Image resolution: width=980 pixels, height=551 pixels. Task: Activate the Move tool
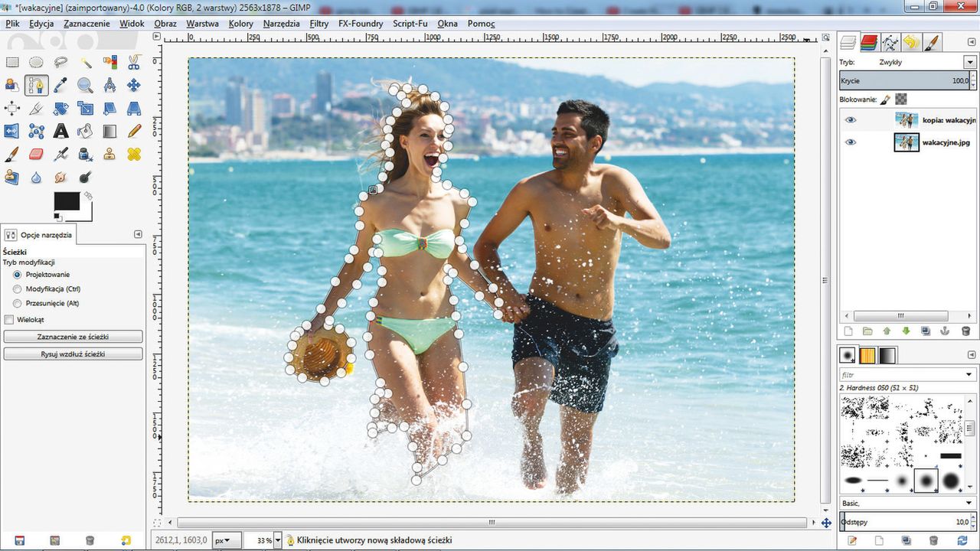[x=134, y=85]
